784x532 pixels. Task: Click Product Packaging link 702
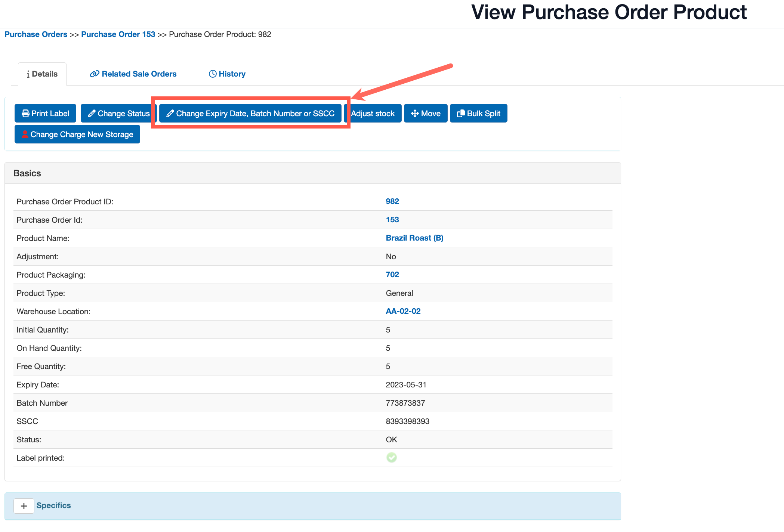point(392,274)
